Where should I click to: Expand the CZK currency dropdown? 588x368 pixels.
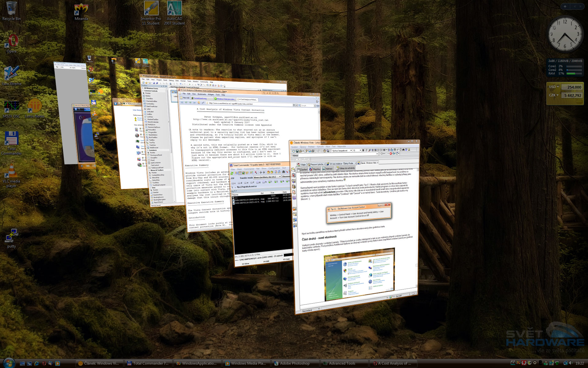554,95
